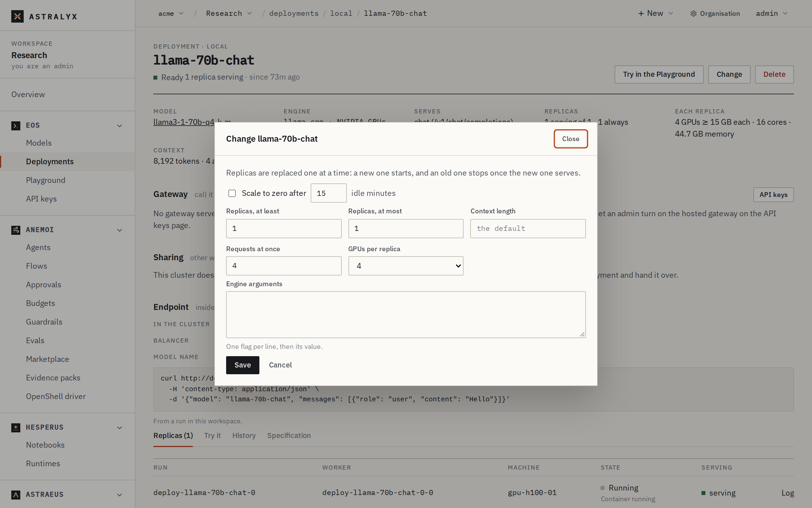Click the Replicas, at least field

click(284, 229)
